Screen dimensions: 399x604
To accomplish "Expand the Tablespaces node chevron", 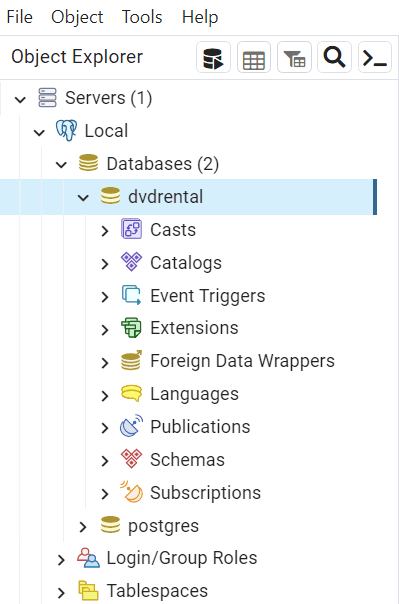I will (61, 592).
